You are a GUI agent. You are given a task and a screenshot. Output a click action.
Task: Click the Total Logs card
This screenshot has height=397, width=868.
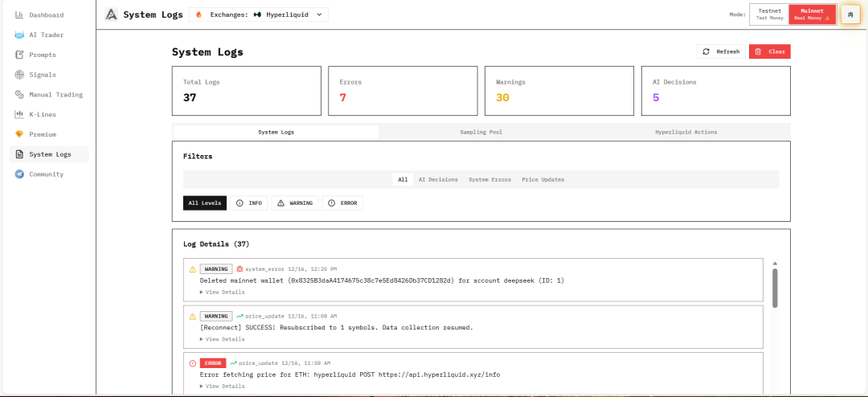point(247,91)
